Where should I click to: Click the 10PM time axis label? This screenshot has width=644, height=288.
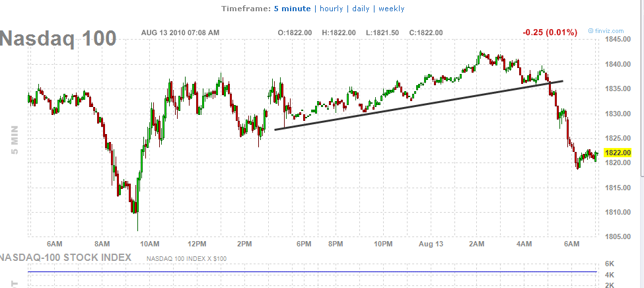tap(383, 244)
